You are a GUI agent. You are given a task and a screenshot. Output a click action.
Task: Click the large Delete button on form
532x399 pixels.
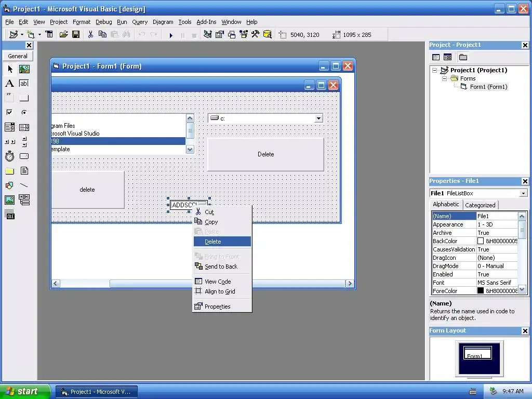265,154
